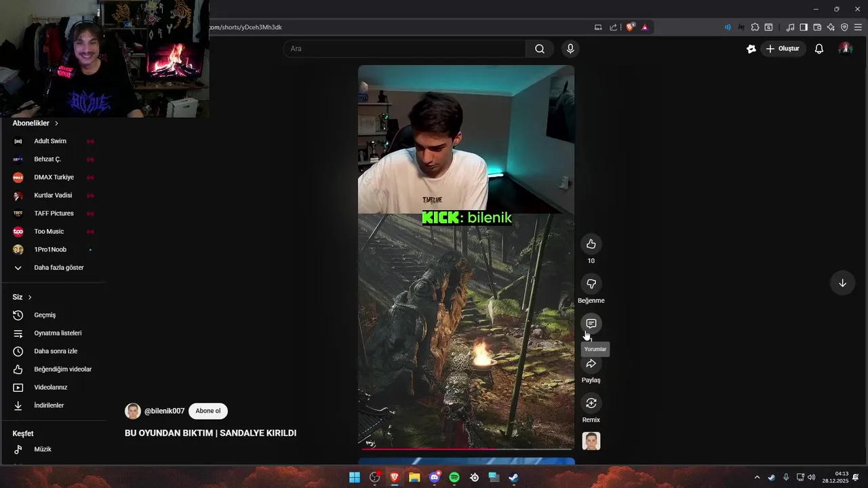868x488 pixels.
Task: Go to the next short arrow
Action: (842, 283)
